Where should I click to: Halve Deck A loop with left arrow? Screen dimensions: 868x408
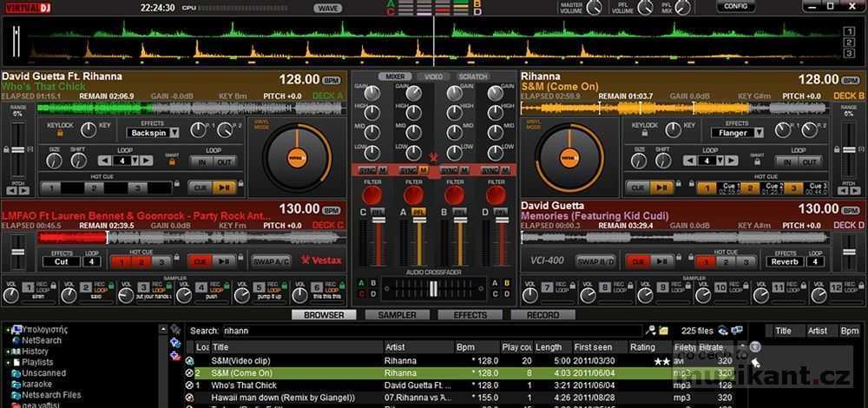(x=105, y=161)
